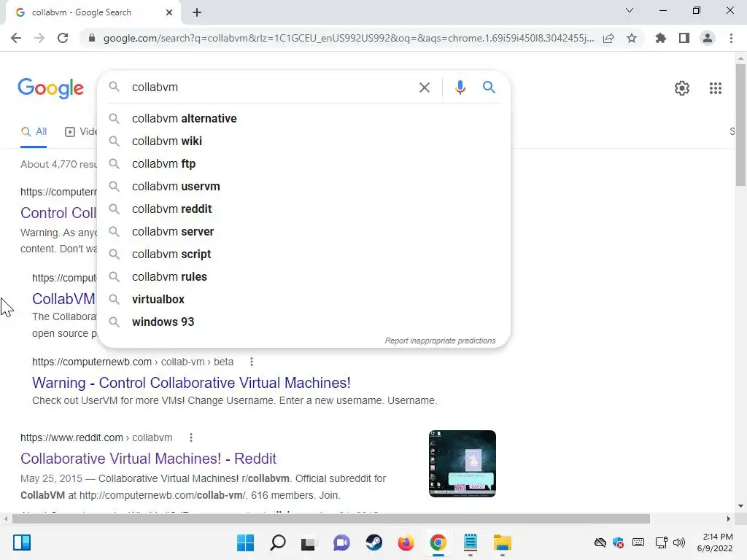Open the Google apps grid
The width and height of the screenshot is (747, 560).
(x=715, y=88)
